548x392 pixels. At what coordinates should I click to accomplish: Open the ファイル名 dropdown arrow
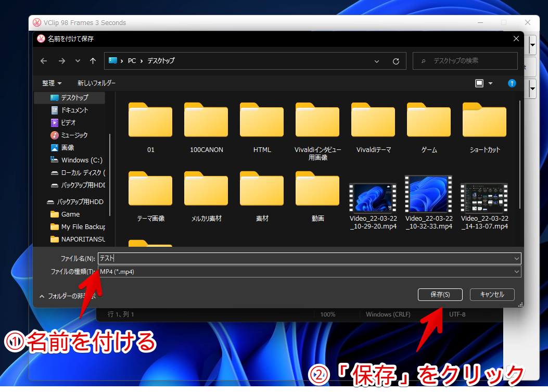coord(517,258)
